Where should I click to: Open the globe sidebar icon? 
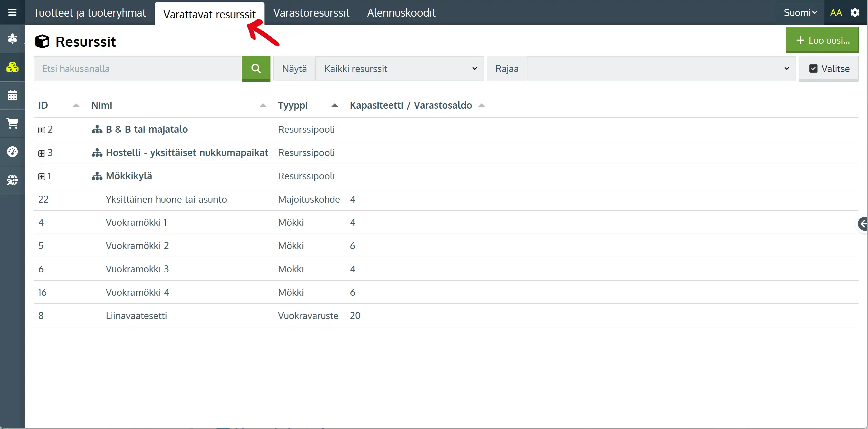point(12,180)
